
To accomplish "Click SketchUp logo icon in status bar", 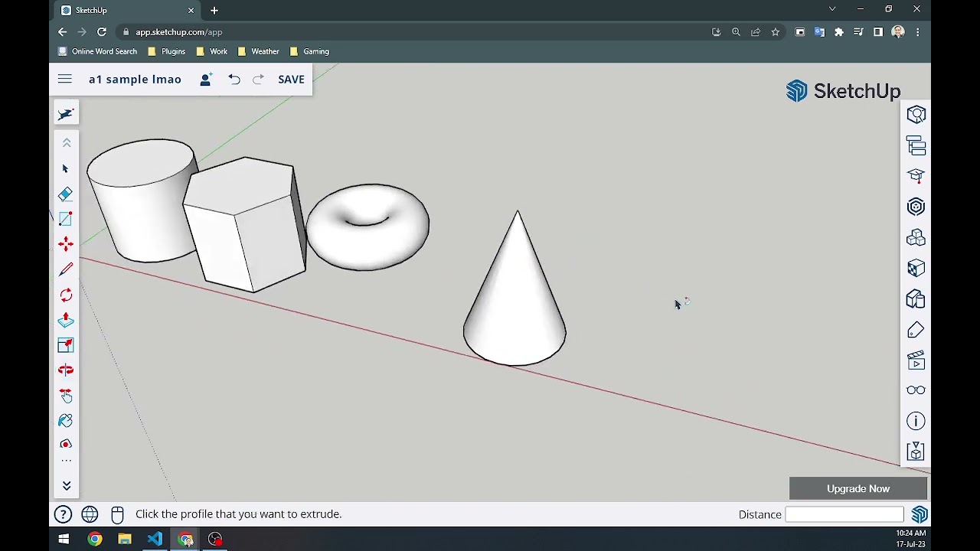I will tap(920, 514).
